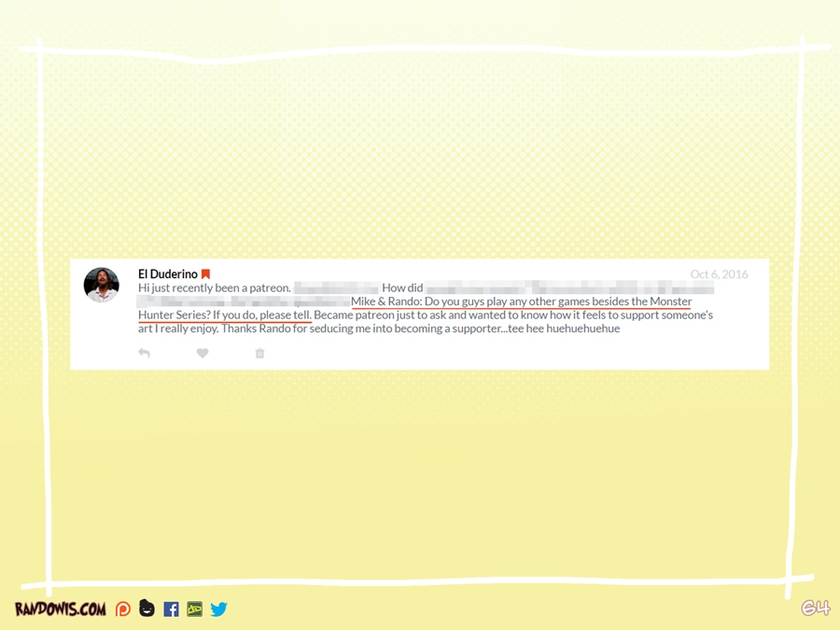Click the page number 64

tap(814, 609)
